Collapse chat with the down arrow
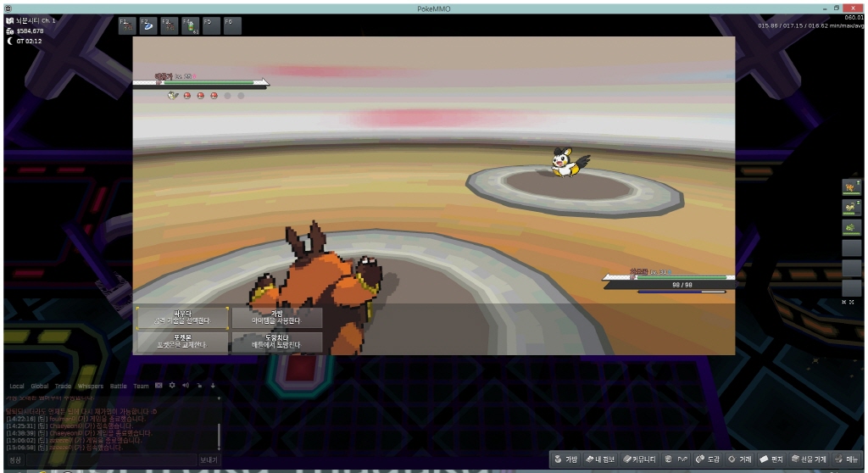868x473 pixels. click(214, 386)
